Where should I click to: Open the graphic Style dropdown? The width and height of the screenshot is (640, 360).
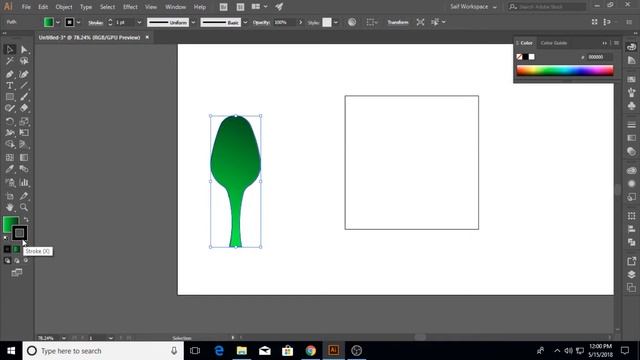[336, 22]
